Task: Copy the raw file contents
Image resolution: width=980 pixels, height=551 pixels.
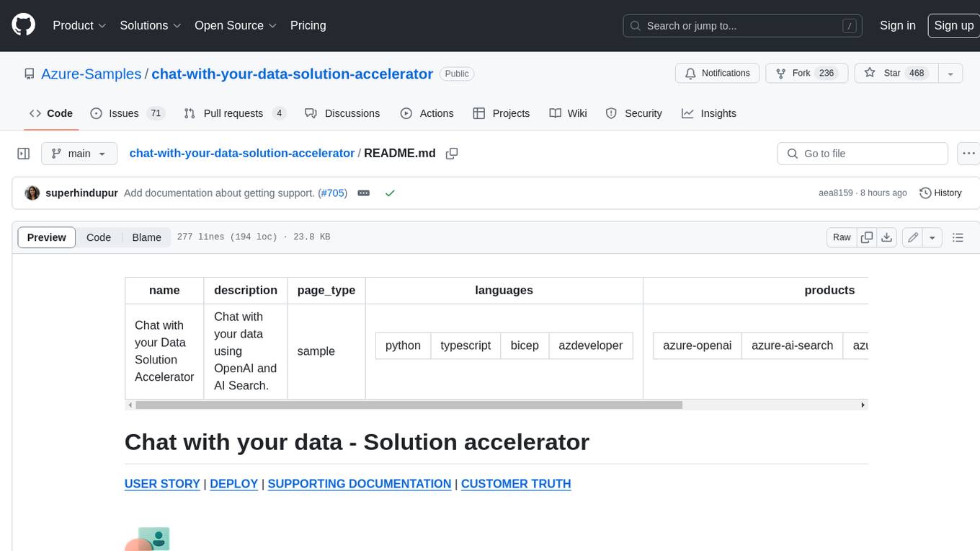Action: coord(867,237)
